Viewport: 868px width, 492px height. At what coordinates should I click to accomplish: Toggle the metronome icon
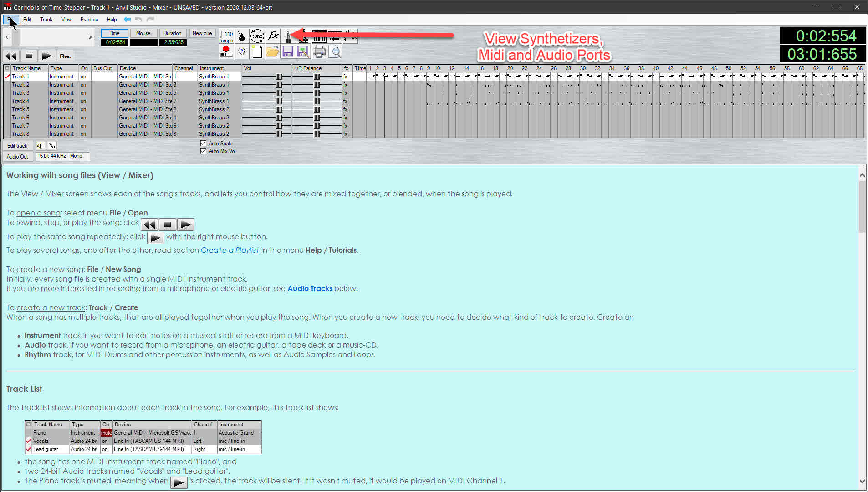pos(242,36)
